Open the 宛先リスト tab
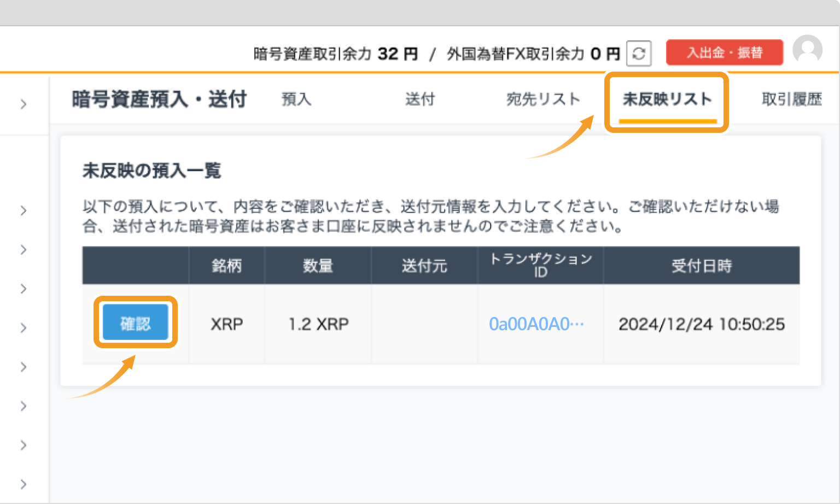The height and width of the screenshot is (504, 840). click(x=543, y=99)
